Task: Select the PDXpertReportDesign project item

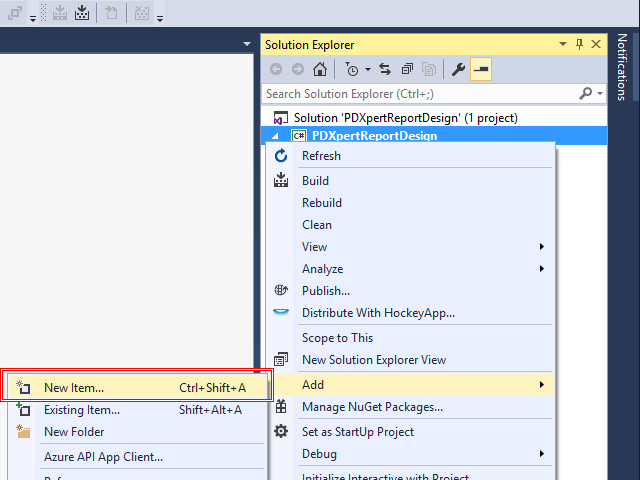Action: [374, 136]
